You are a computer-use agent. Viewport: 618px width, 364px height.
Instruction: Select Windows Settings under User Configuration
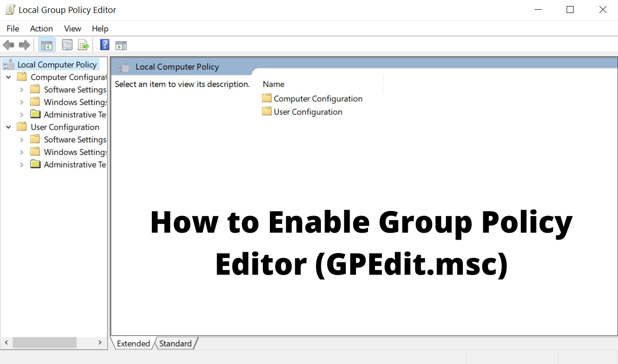click(x=75, y=152)
